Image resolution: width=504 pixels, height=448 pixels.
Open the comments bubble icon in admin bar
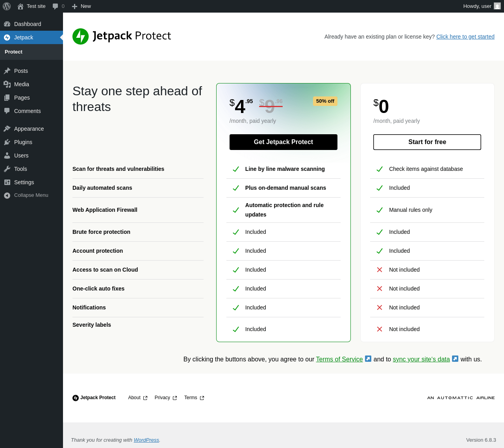click(x=56, y=6)
